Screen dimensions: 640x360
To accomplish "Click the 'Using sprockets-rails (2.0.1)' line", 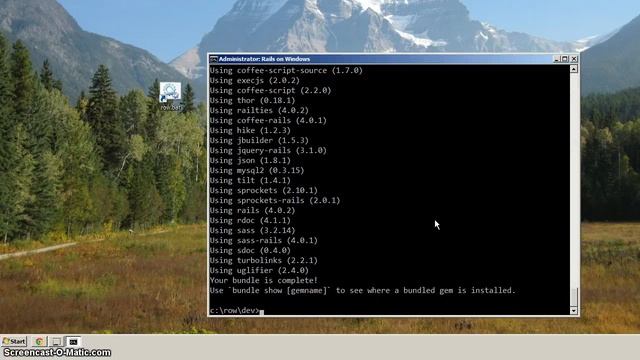I will 275,200.
